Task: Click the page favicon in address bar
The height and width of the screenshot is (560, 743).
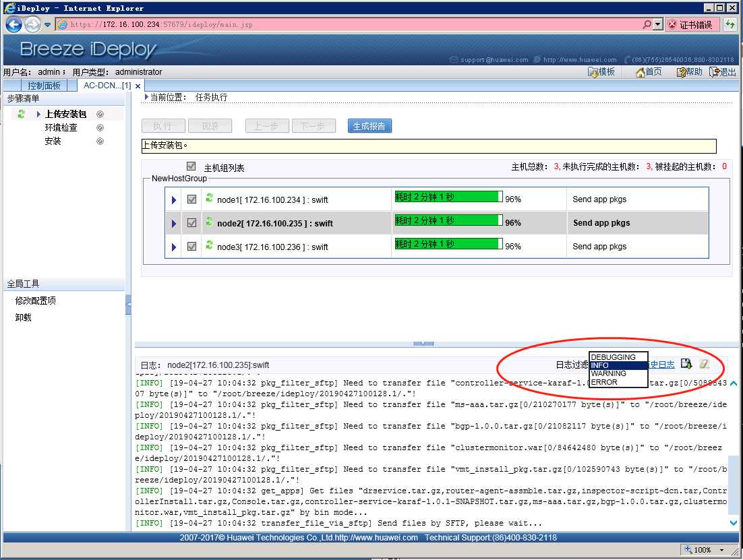Action: (x=63, y=24)
